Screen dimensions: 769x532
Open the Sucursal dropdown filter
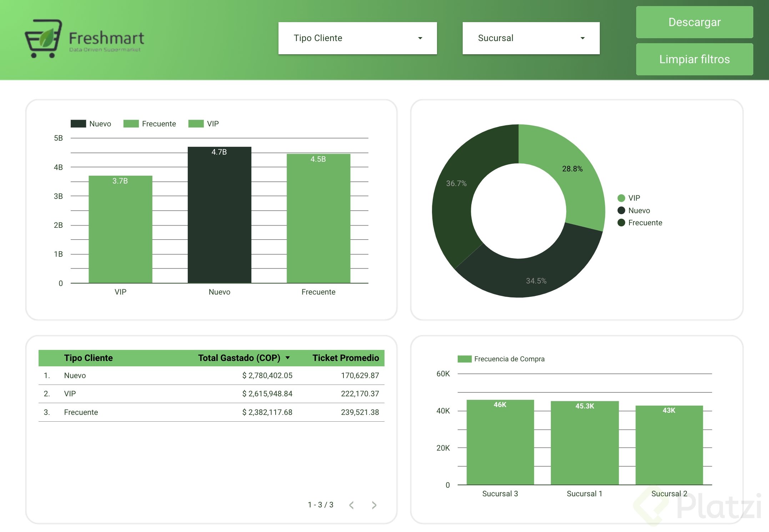tap(531, 38)
